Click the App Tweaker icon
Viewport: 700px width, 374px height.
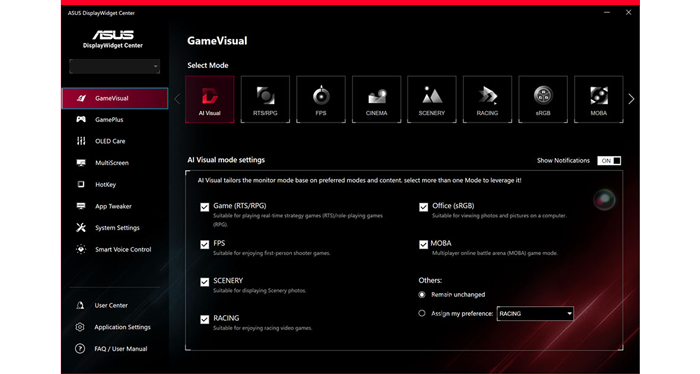coord(81,206)
